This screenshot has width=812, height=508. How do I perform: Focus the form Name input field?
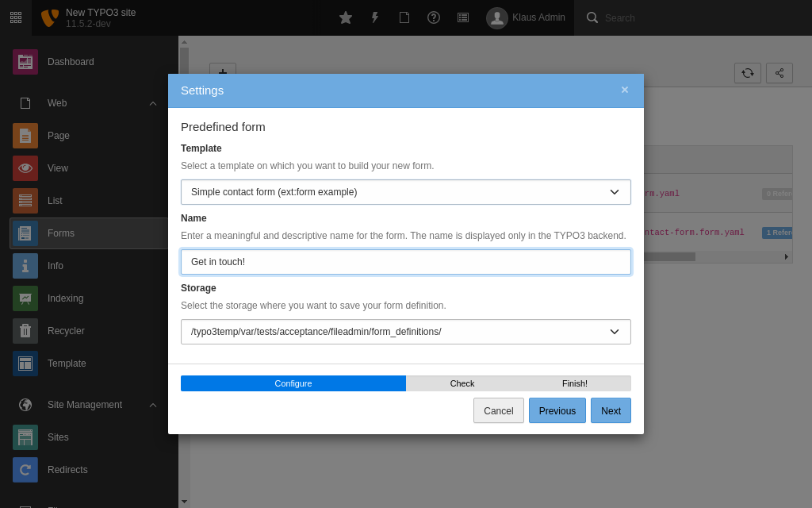tap(406, 262)
